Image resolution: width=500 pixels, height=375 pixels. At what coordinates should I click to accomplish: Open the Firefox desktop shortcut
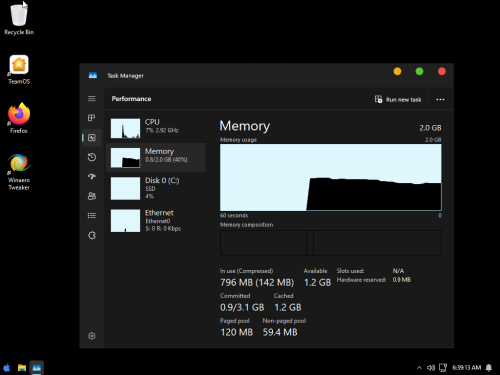tap(19, 118)
